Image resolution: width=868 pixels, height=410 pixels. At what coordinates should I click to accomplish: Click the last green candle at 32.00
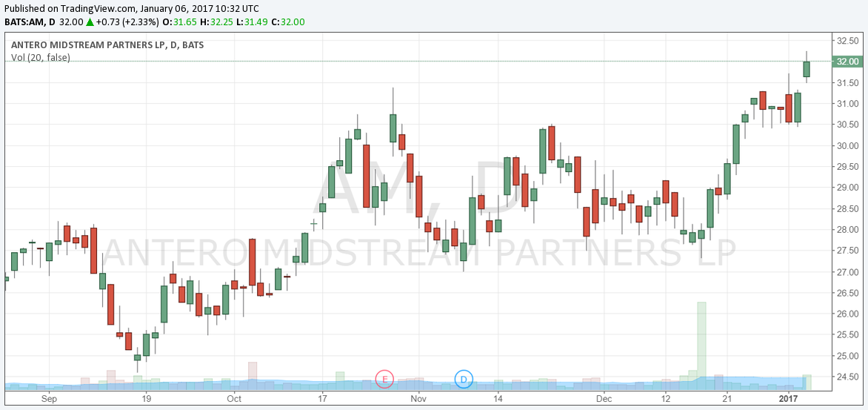click(x=807, y=69)
